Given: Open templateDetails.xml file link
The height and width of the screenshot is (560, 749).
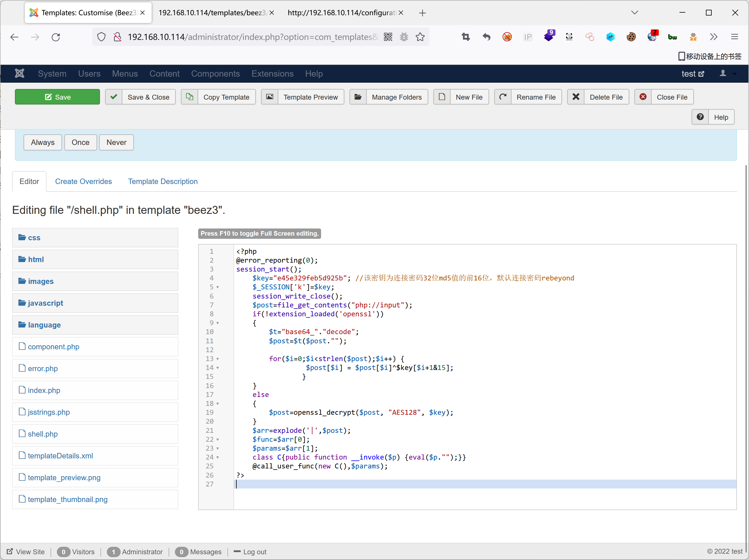Looking at the screenshot, I should coord(60,456).
